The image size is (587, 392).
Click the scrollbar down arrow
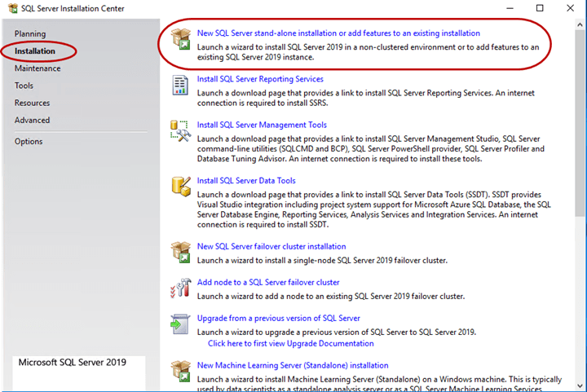click(x=580, y=385)
